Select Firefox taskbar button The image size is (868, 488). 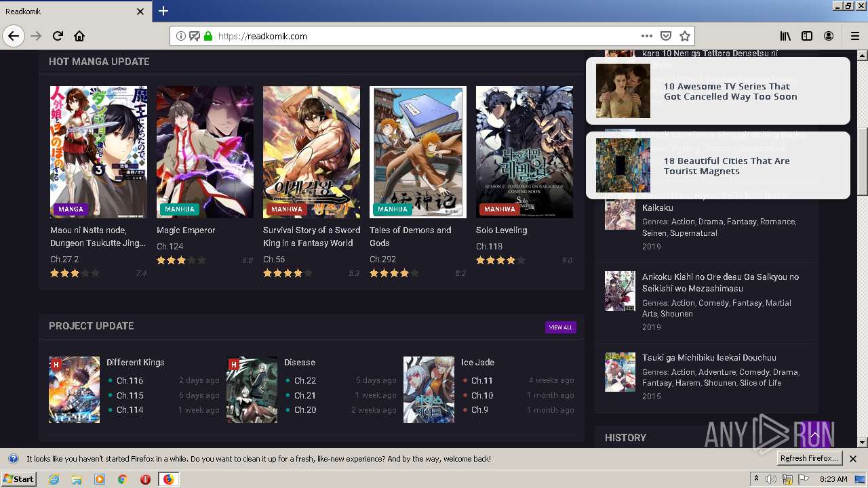click(x=168, y=479)
